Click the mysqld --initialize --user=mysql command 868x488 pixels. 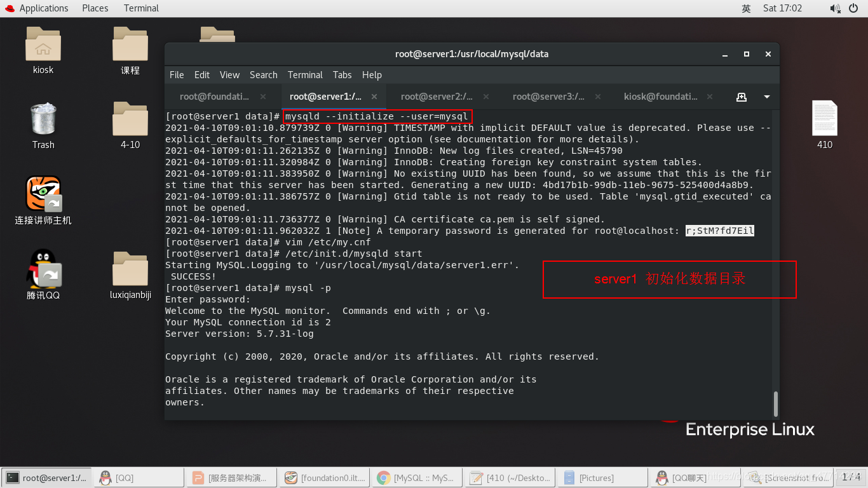[377, 116]
